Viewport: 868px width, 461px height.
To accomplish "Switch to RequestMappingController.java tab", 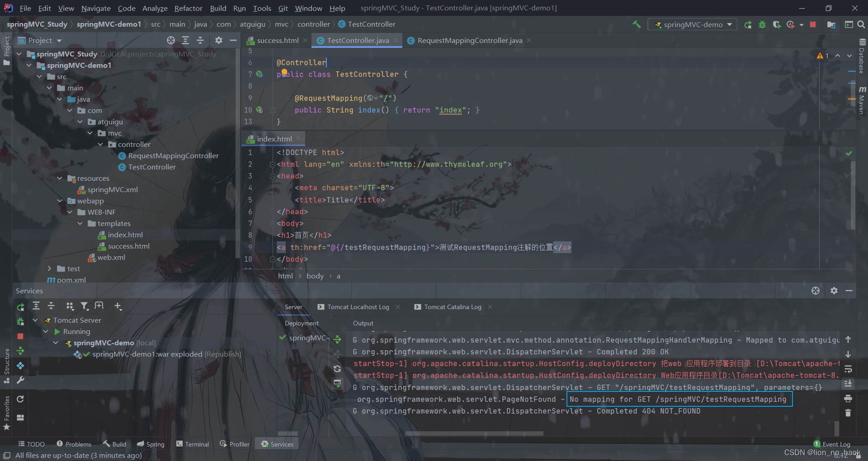I will (470, 40).
